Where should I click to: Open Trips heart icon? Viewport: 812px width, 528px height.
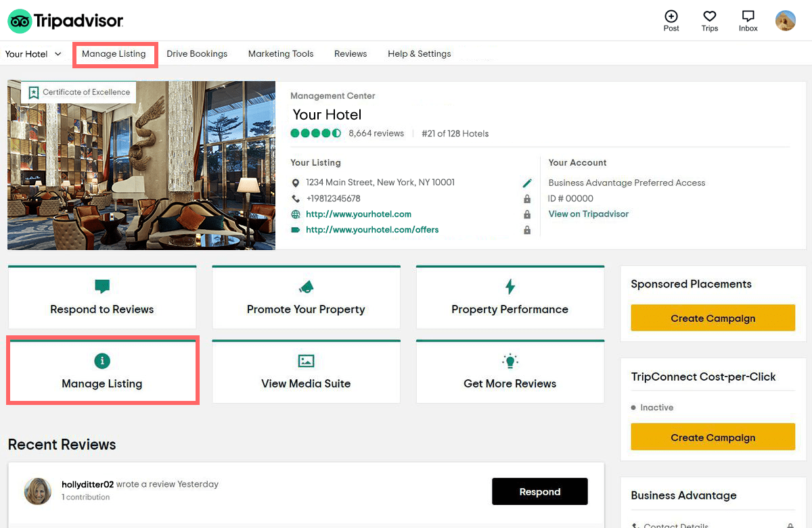(710, 16)
